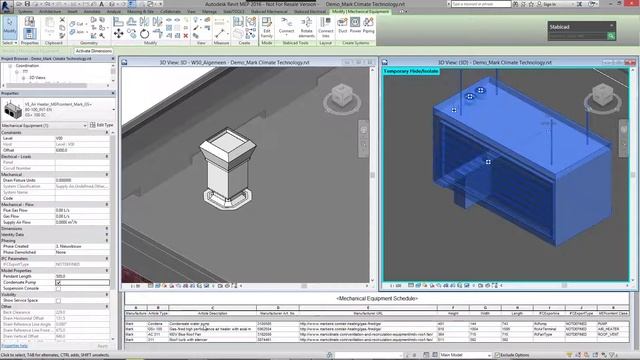Open the family type selector dropdown
The width and height of the screenshot is (640, 360).
coord(113,109)
